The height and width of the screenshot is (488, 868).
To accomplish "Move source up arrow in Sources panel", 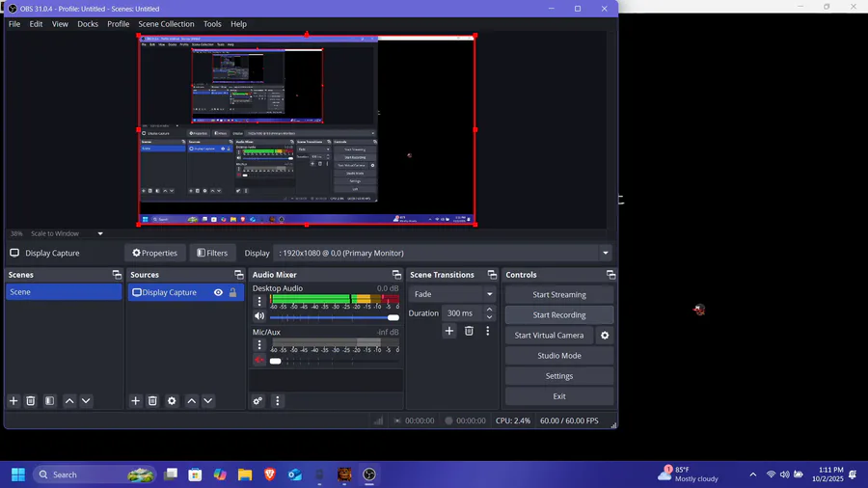I will (192, 401).
